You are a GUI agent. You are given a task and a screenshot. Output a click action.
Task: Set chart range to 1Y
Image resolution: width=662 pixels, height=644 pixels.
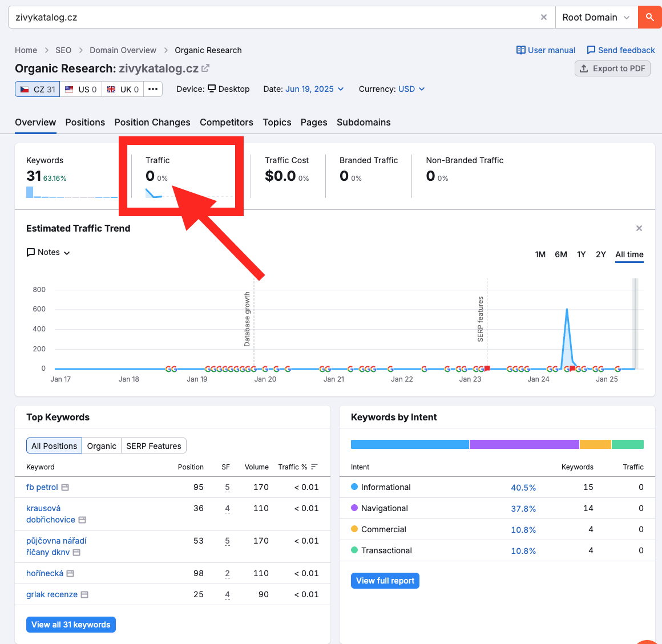(581, 254)
